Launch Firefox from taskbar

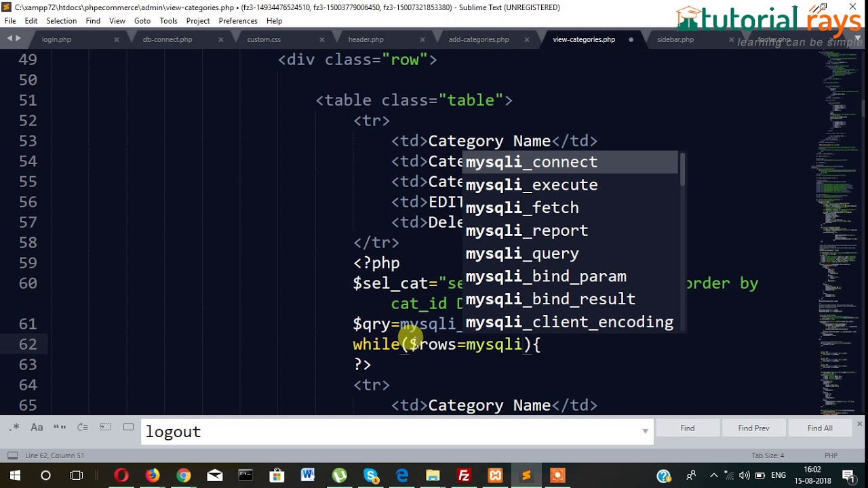(x=153, y=475)
